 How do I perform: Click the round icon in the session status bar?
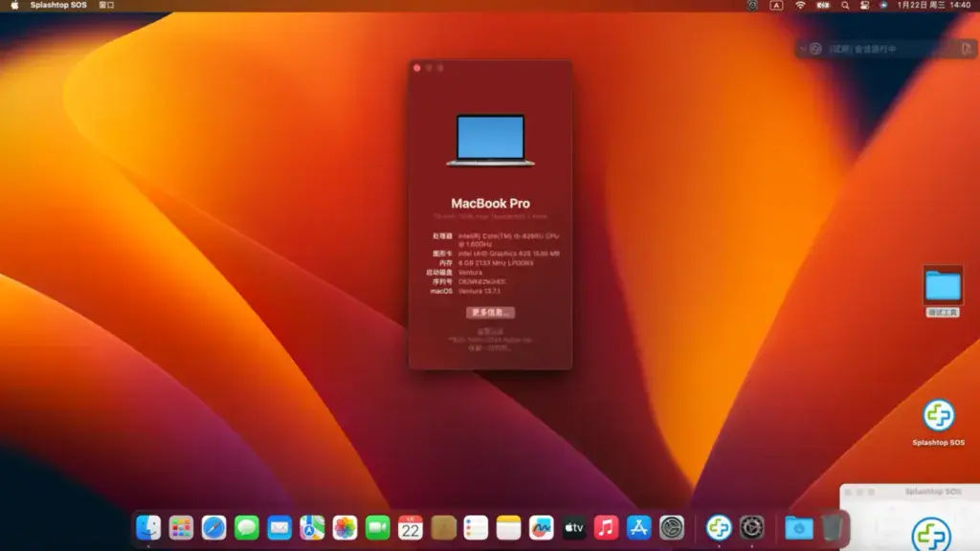[815, 49]
